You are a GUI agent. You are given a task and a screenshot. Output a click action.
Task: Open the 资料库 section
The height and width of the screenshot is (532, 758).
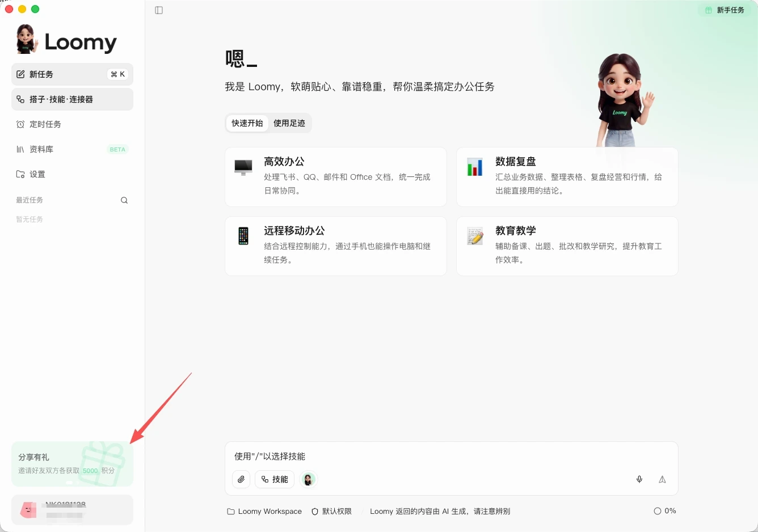(x=72, y=149)
